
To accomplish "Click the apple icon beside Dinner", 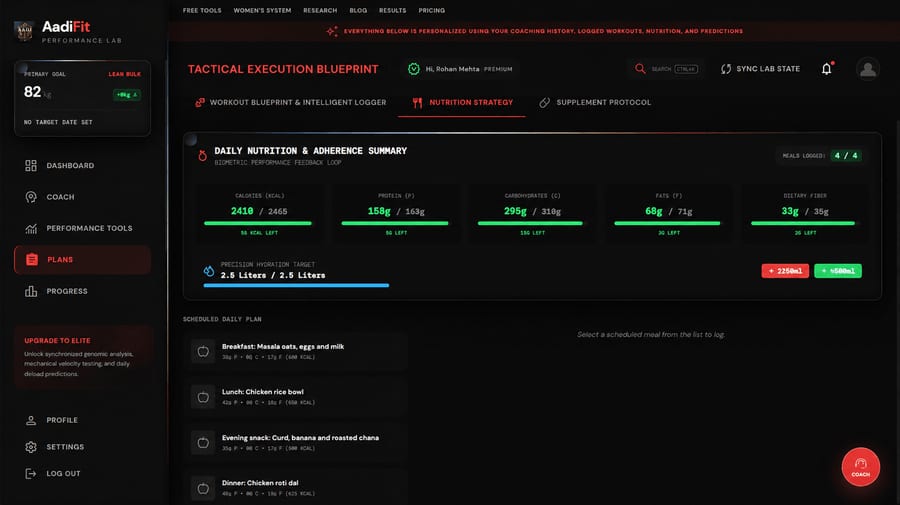I will click(203, 488).
